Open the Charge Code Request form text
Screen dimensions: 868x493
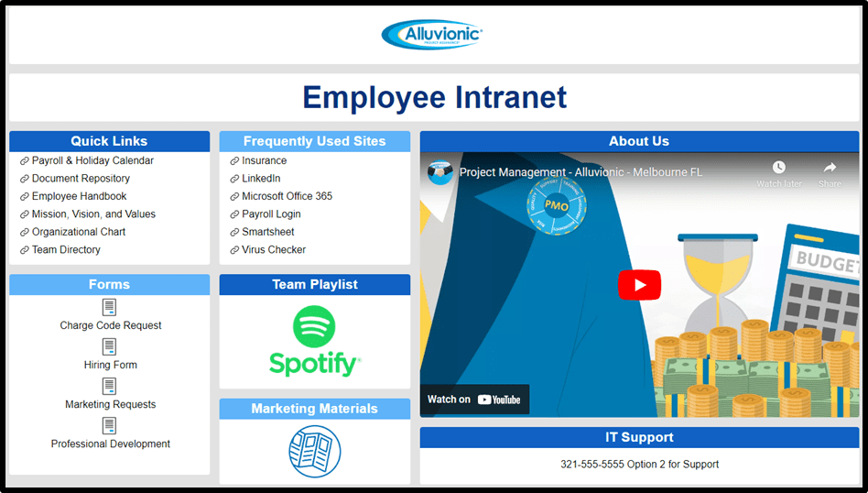pyautogui.click(x=111, y=325)
